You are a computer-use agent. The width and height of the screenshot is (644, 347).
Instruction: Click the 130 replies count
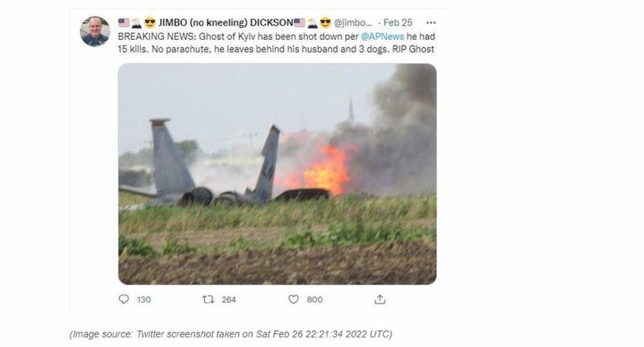tap(144, 300)
